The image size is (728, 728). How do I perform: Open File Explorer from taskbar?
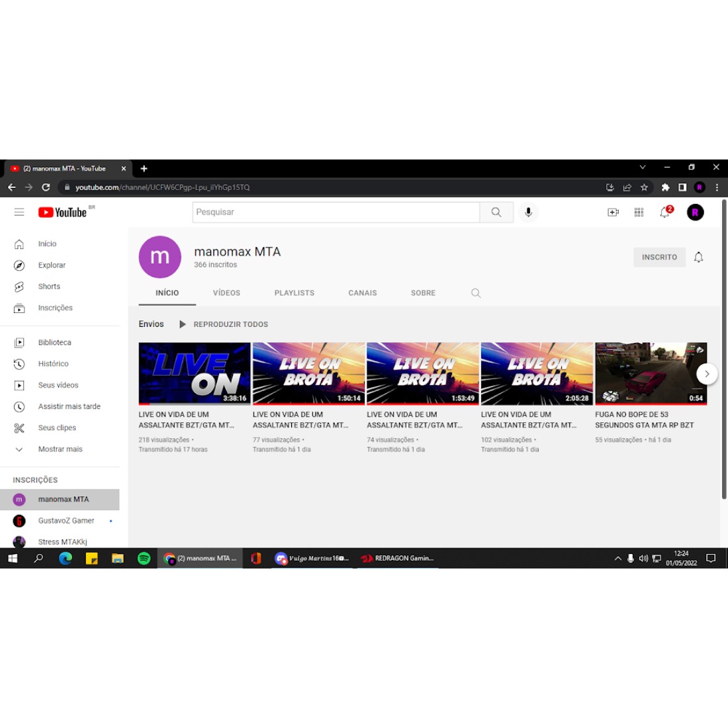[117, 558]
